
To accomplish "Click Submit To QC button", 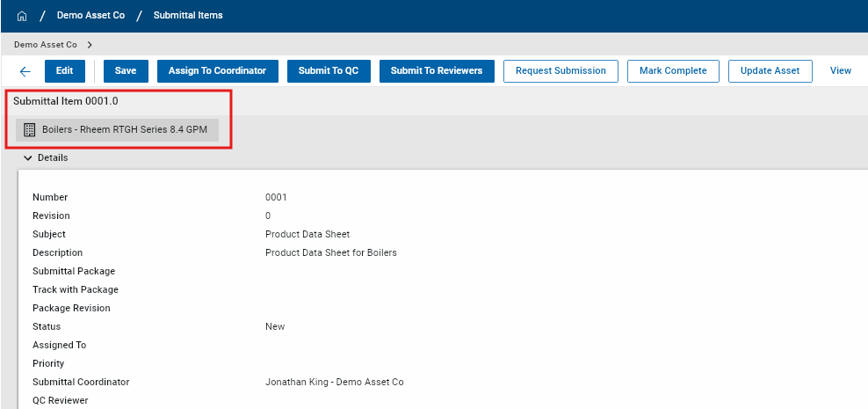I will pos(328,71).
